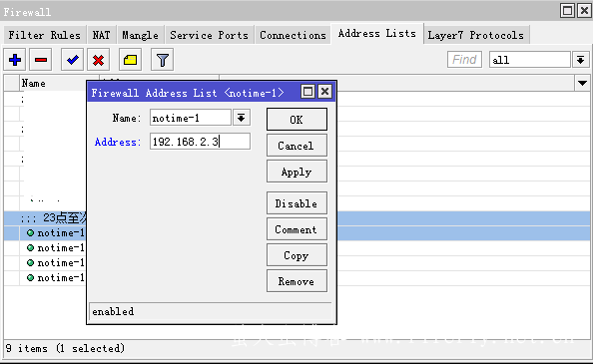Image resolution: width=593 pixels, height=364 pixels.
Task: Click the Apply button
Action: pyautogui.click(x=296, y=172)
